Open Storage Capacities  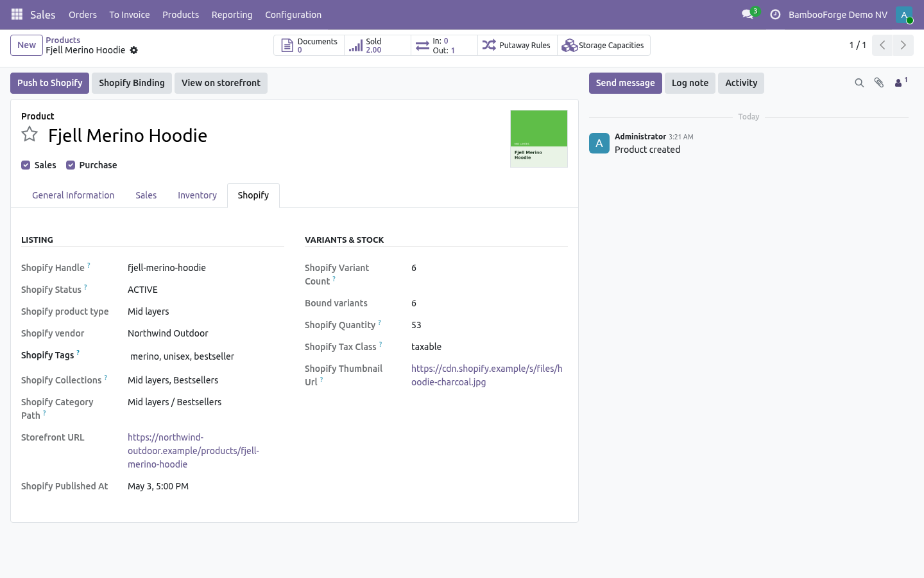(x=604, y=46)
